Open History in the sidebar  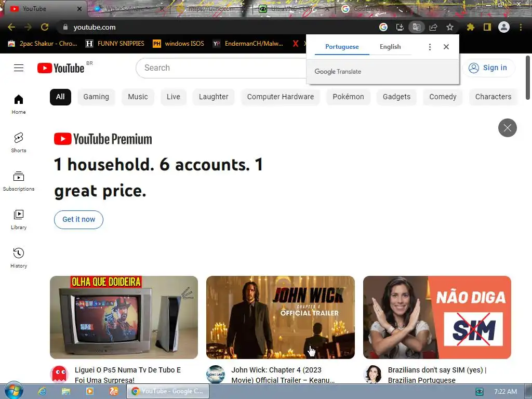19,258
